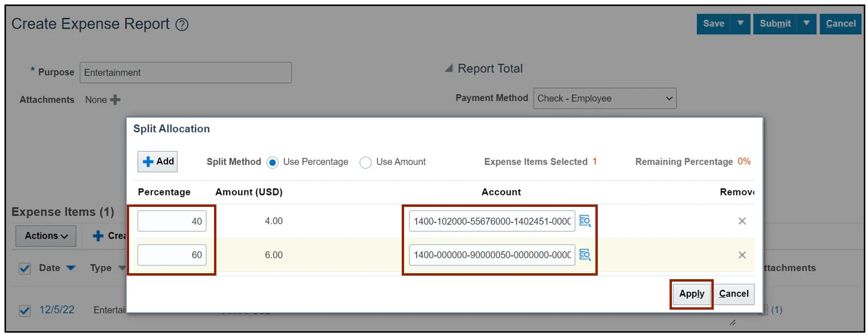
Task: Click the Add button in Split Allocation
Action: (x=158, y=161)
